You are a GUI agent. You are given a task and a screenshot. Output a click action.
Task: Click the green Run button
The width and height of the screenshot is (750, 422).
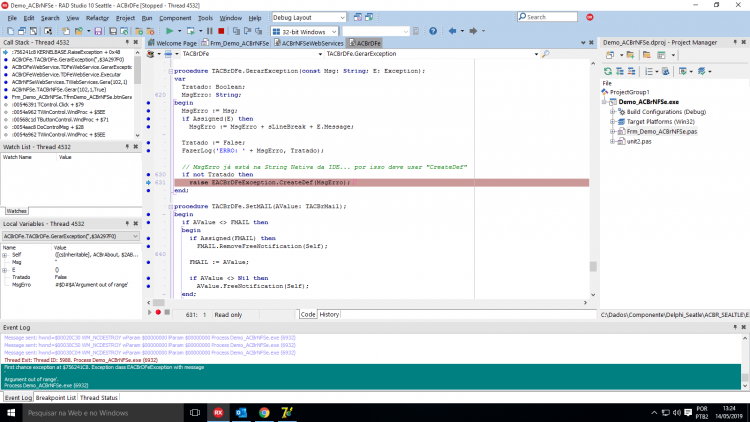tap(169, 31)
